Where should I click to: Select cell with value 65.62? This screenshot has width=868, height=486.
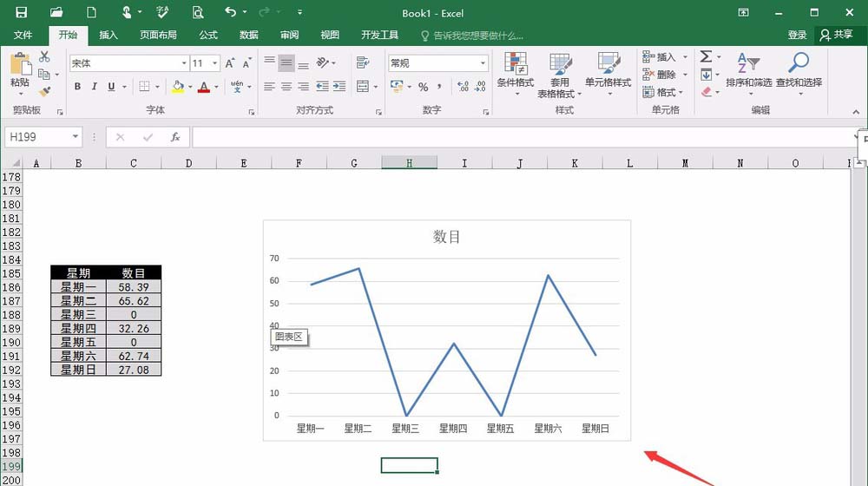coord(134,300)
